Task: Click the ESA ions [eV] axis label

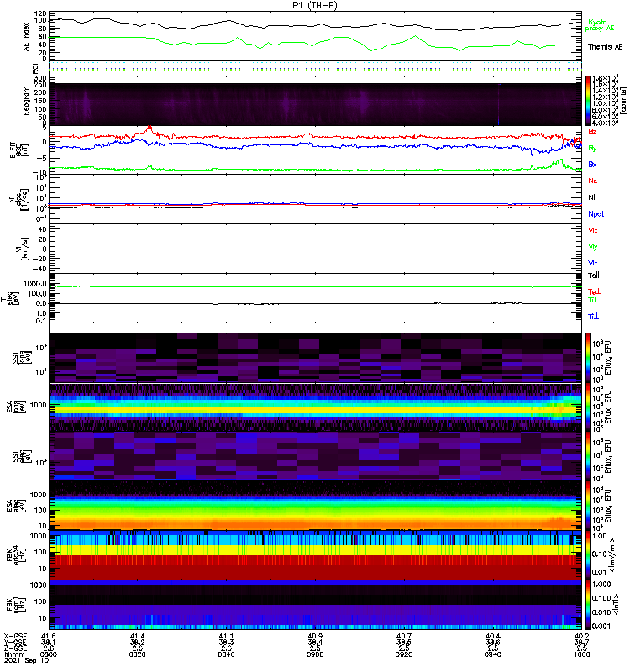Action: [x=16, y=407]
